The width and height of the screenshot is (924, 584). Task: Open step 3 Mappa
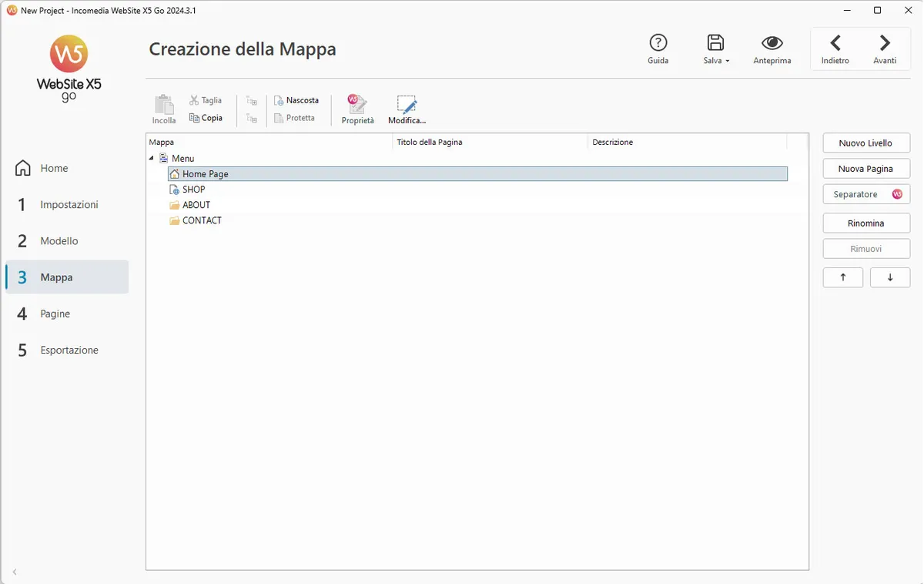[67, 277]
